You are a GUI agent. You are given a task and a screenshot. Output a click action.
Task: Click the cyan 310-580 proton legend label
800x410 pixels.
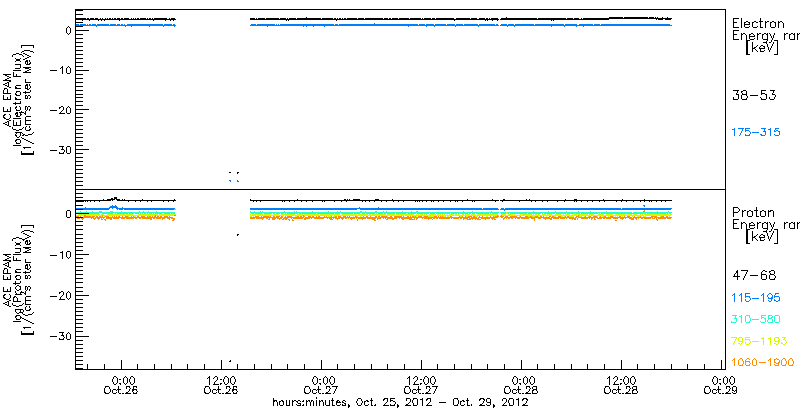pos(756,319)
